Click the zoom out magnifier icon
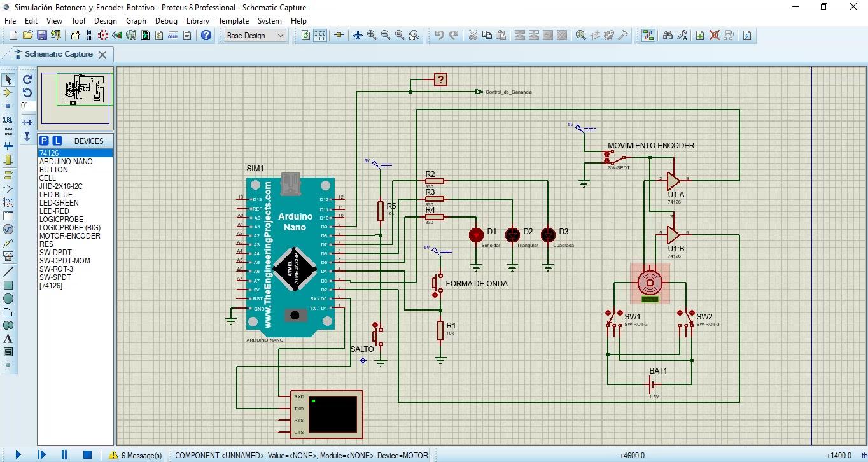Viewport: 868px width, 462px height. (386, 36)
